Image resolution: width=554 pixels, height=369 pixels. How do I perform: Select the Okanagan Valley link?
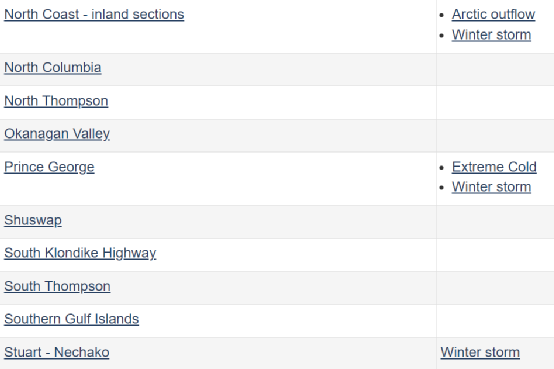click(57, 134)
